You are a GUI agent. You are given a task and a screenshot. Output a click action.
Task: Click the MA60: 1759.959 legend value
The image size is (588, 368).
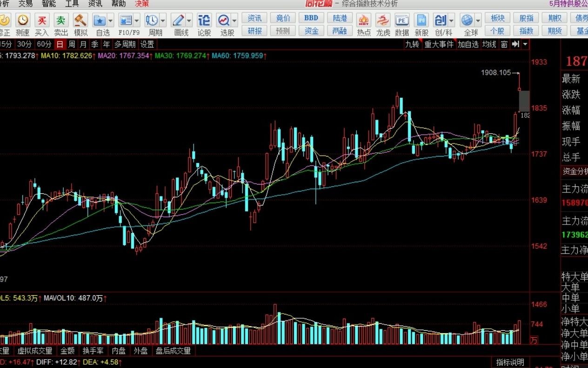pos(239,55)
